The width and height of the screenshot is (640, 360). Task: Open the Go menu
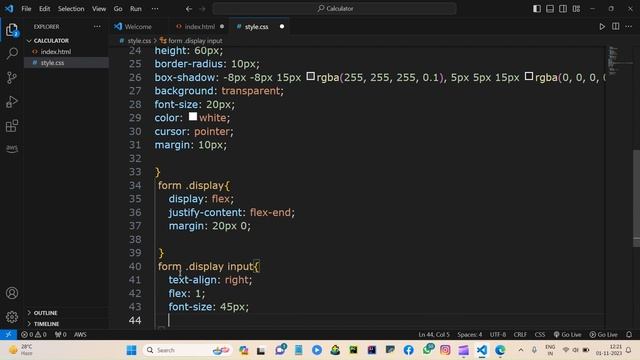click(118, 9)
